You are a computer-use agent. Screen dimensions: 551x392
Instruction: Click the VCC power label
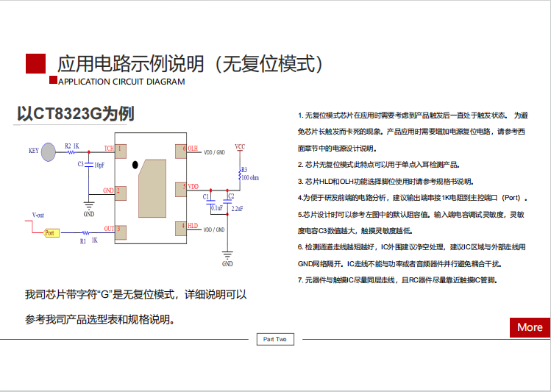tap(240, 147)
